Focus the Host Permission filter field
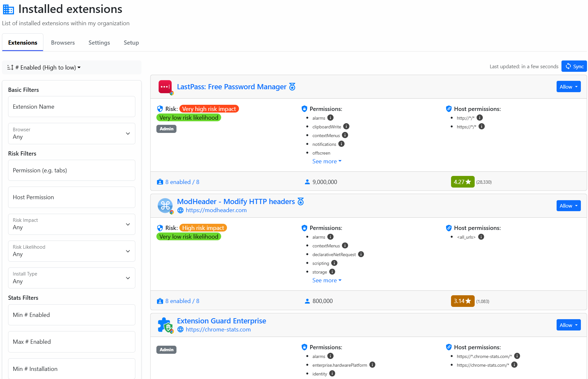 point(72,197)
